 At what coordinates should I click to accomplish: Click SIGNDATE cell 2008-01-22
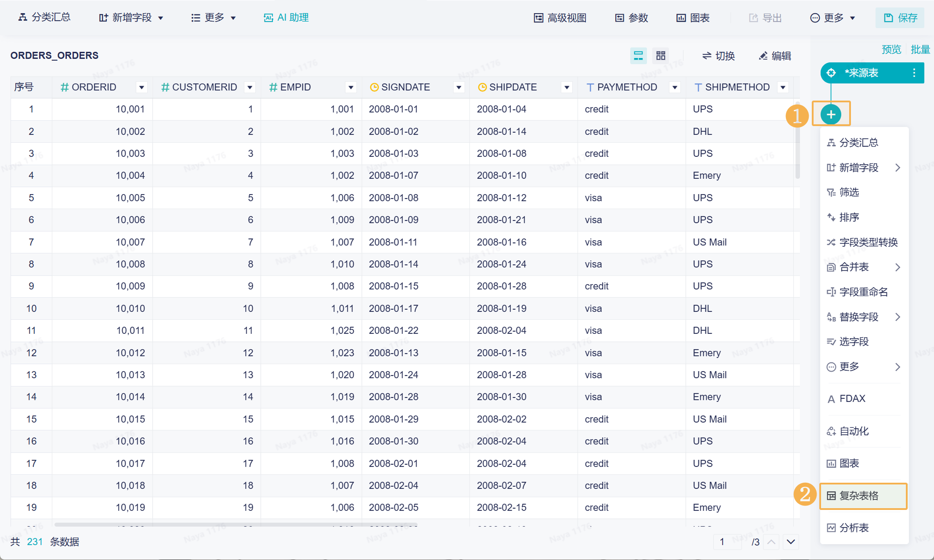tap(415, 330)
